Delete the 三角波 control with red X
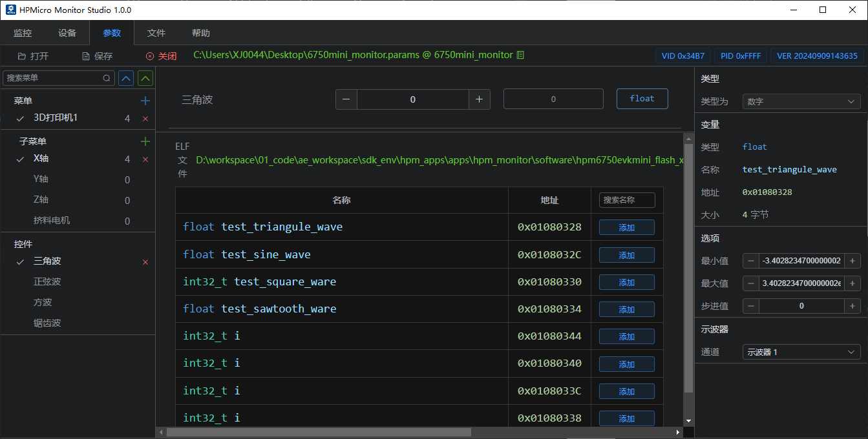868x439 pixels. pyautogui.click(x=145, y=262)
